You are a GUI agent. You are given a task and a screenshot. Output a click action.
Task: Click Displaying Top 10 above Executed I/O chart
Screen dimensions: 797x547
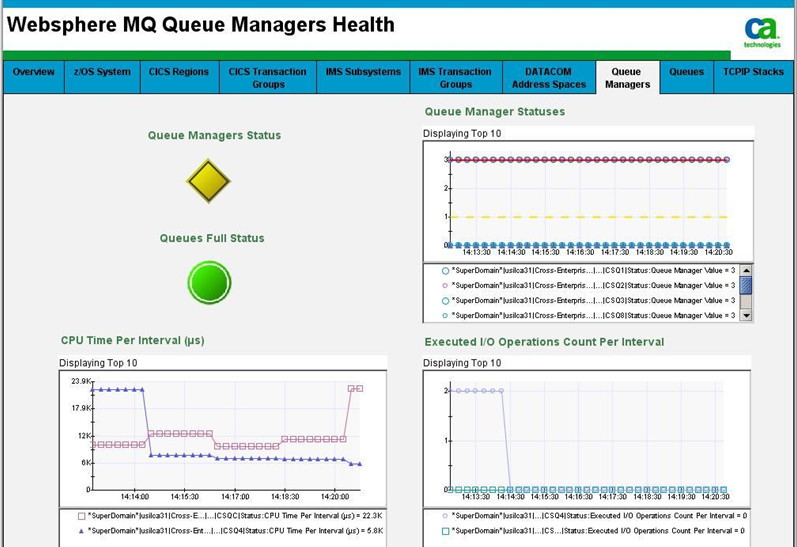point(462,363)
